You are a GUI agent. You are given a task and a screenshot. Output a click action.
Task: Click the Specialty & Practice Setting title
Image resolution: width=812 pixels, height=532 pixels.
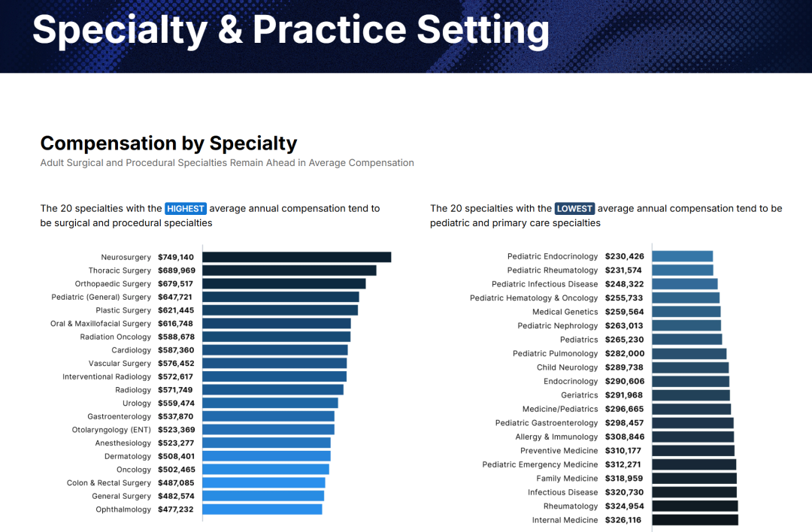coord(290,30)
